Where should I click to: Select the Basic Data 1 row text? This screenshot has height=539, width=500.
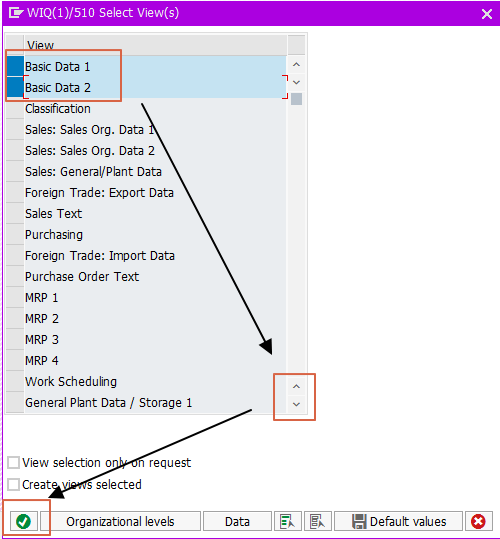coord(57,66)
